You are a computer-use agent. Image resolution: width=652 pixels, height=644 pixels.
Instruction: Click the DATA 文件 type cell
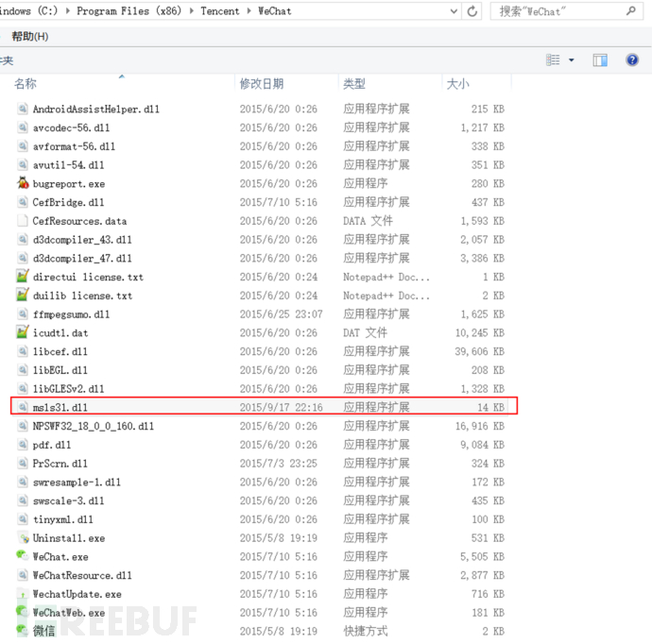368,221
